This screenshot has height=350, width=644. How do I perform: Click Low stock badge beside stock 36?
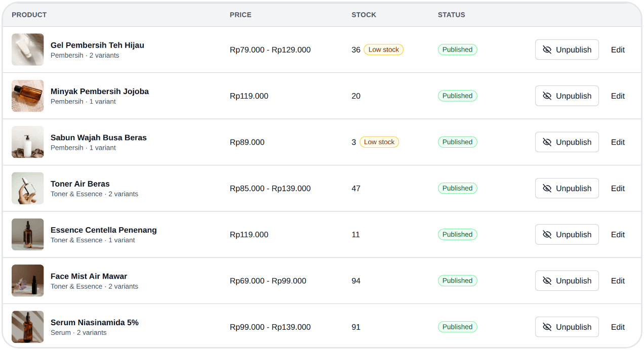384,50
